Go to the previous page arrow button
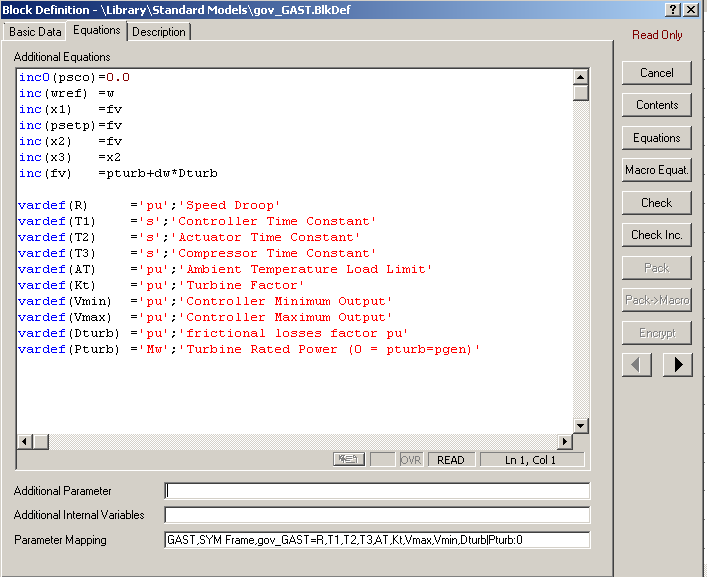 click(x=637, y=364)
